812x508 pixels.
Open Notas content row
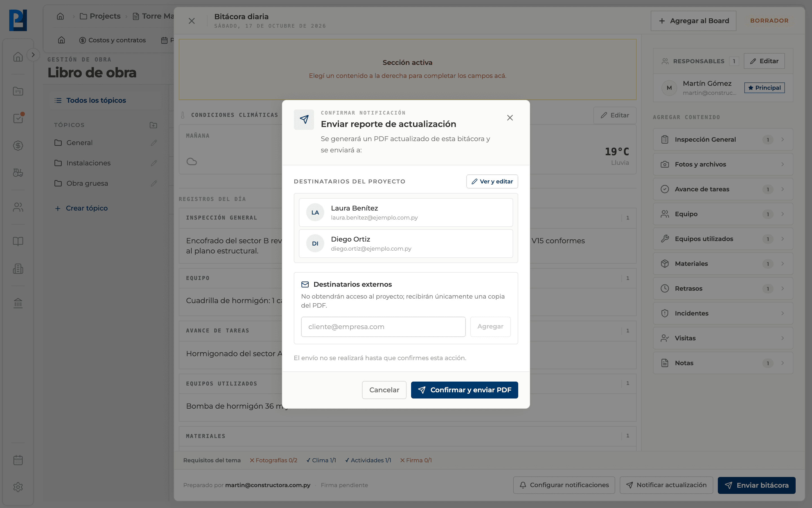(723, 363)
